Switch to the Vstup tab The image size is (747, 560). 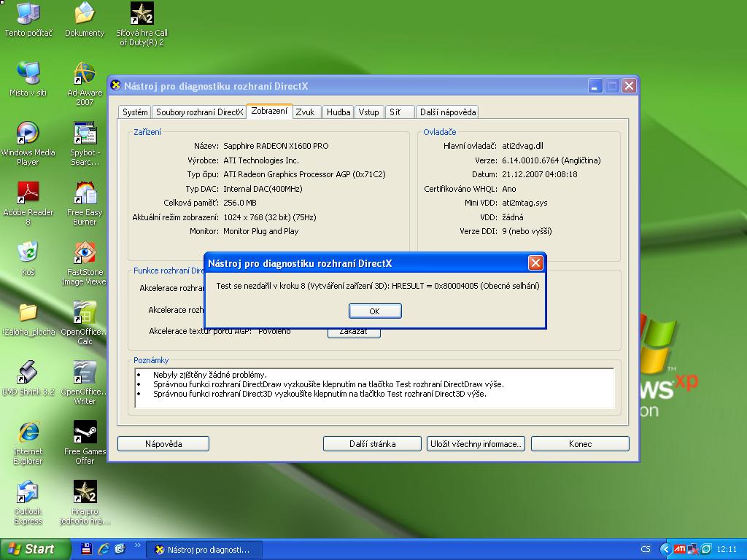tap(368, 112)
